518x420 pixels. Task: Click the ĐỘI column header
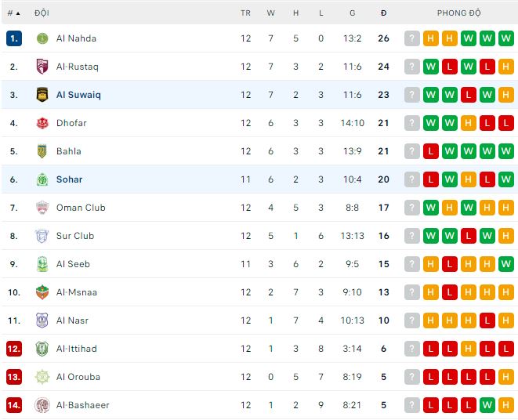coord(42,13)
